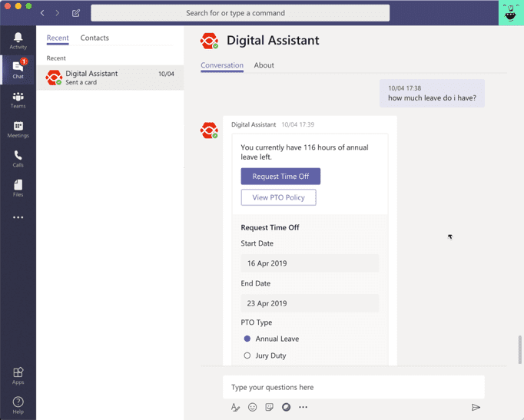Click the End Date field 23 Apr 2019
Screen dimensions: 524x420
coord(310,303)
